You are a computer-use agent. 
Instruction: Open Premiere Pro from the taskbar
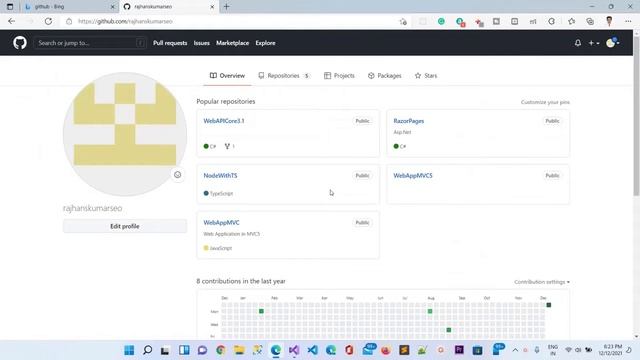click(x=459, y=350)
